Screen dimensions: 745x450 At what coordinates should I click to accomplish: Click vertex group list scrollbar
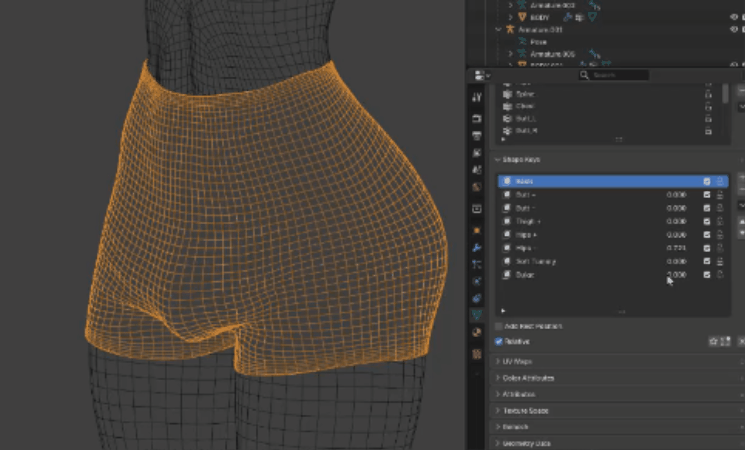(725, 94)
